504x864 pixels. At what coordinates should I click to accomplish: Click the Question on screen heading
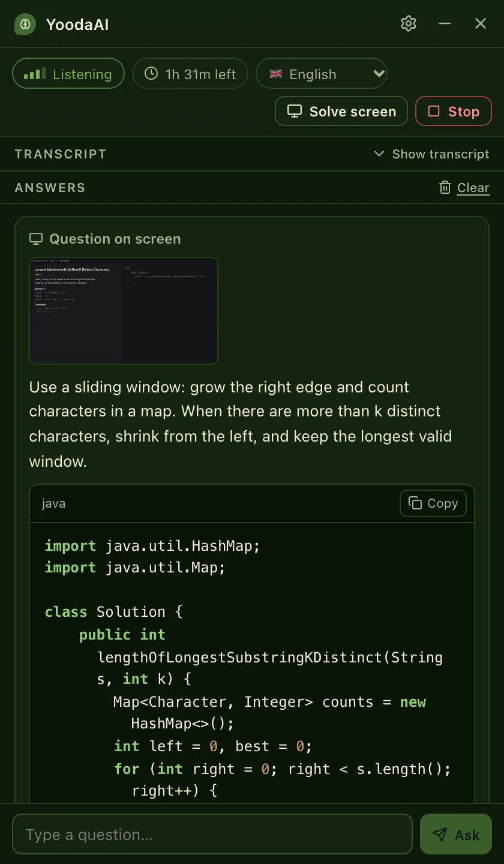pos(115,239)
